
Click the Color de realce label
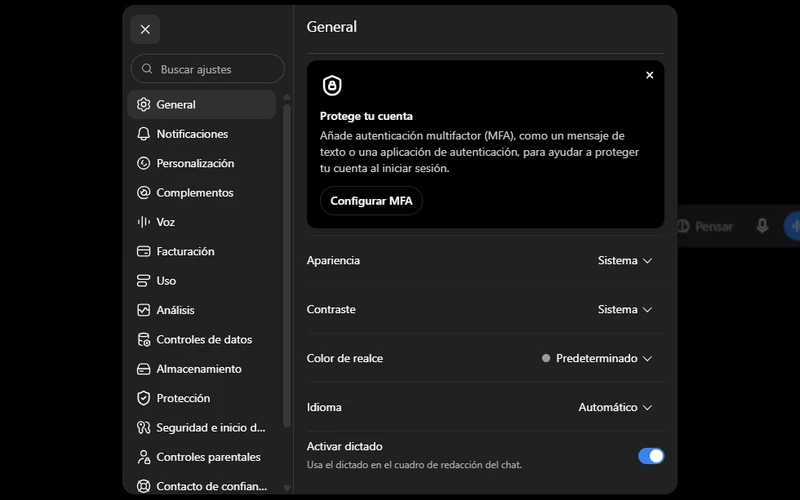(345, 358)
